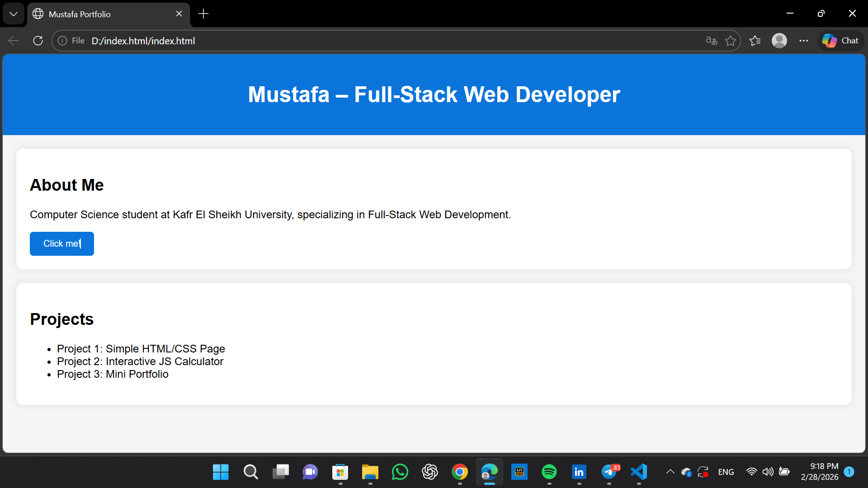This screenshot has height=488, width=868.
Task: Click the site information icon in address bar
Action: (62, 41)
